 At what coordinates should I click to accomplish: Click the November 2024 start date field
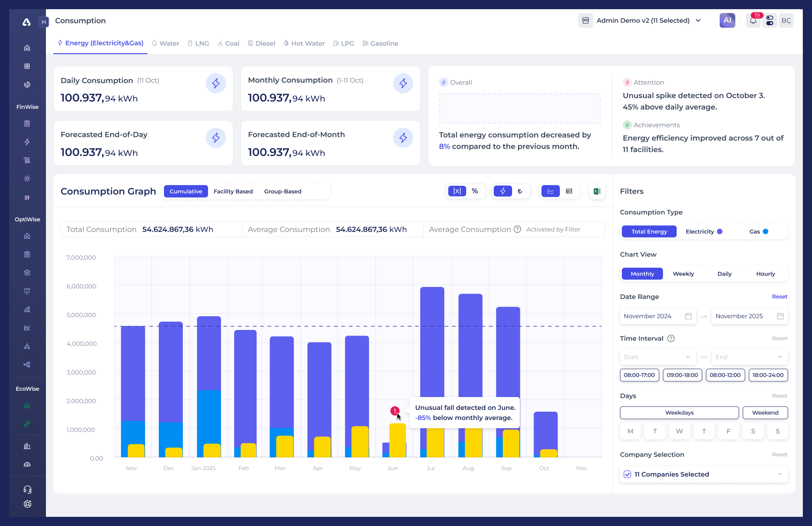[657, 316]
